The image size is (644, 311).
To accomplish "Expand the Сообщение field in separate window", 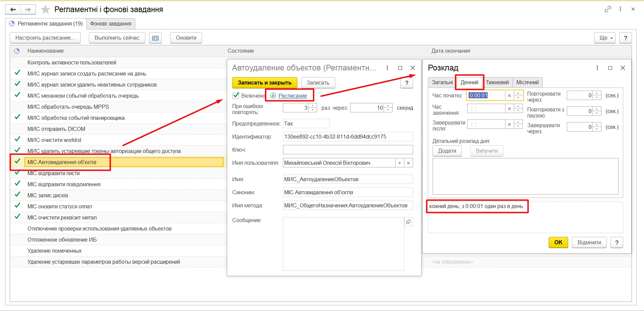I will tap(408, 222).
